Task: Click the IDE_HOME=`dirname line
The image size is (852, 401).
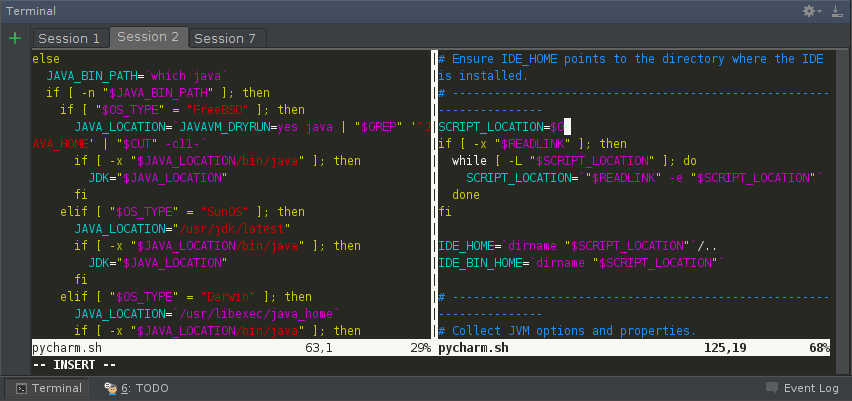Action: [577, 246]
